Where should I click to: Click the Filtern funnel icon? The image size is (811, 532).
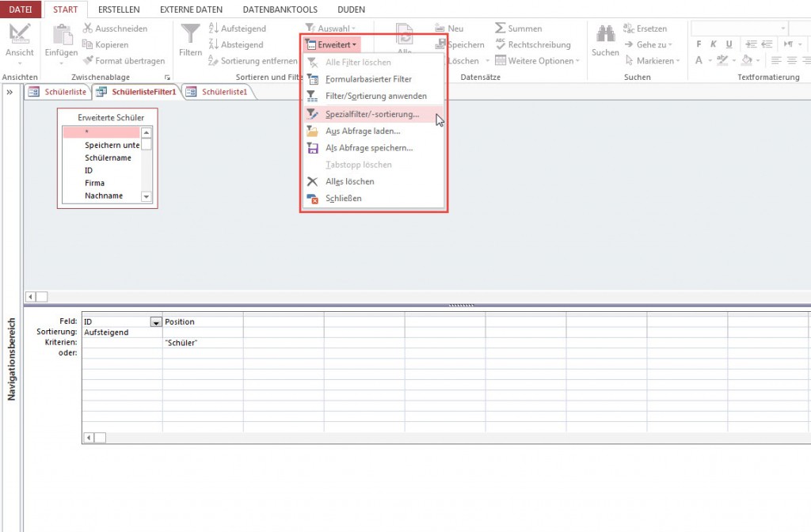tap(190, 35)
